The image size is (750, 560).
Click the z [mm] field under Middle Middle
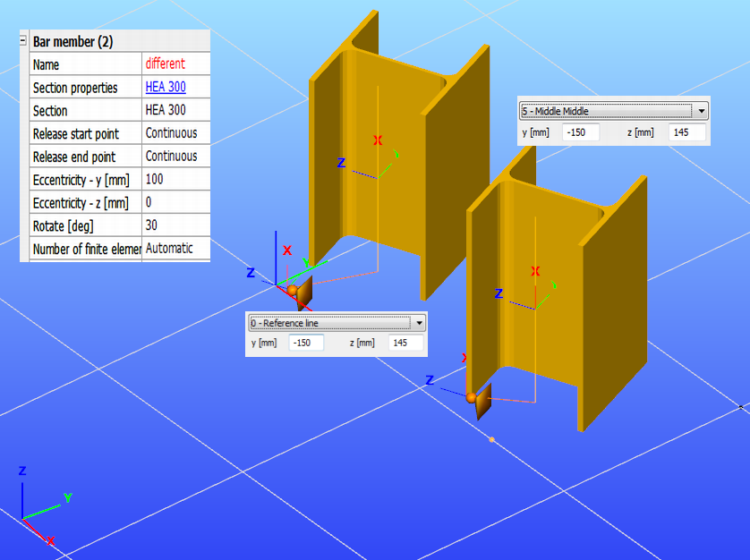(686, 132)
